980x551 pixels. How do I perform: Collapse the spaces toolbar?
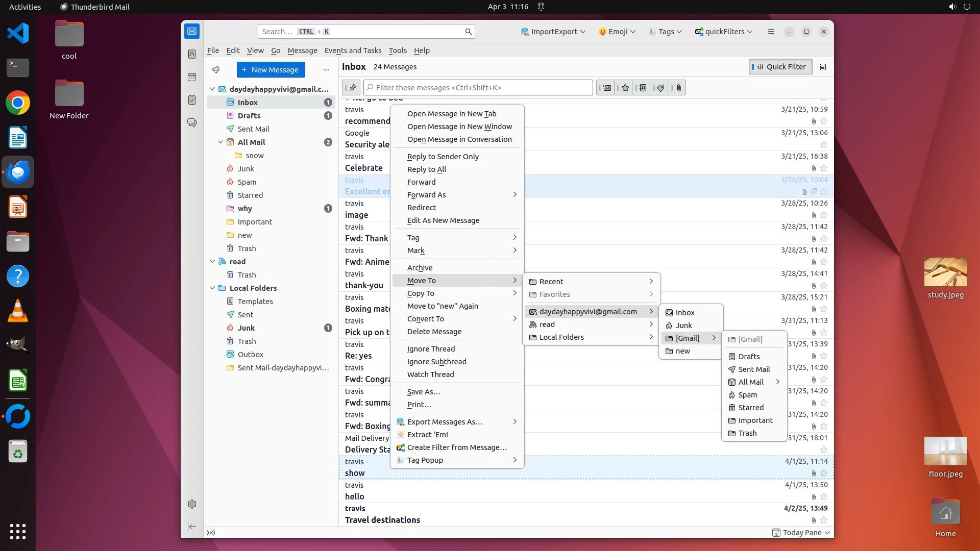coord(192,527)
